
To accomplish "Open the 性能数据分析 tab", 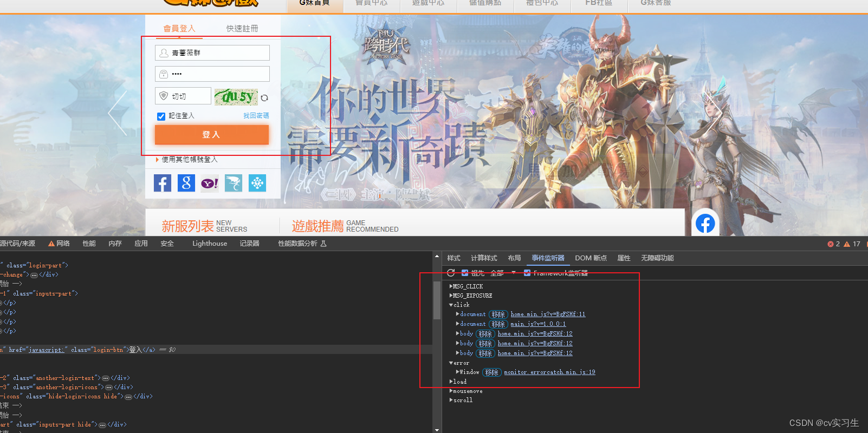I will pos(302,244).
